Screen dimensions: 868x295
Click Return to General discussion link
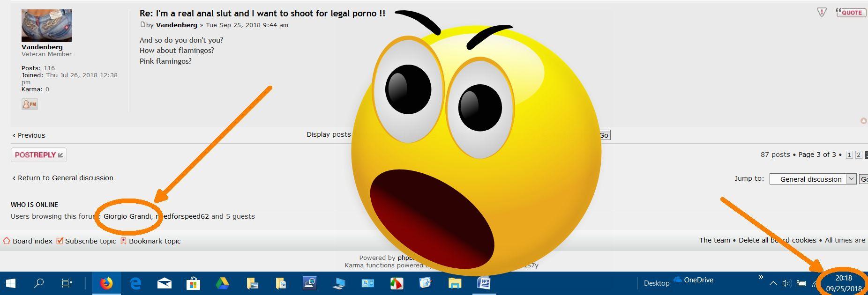pos(65,178)
